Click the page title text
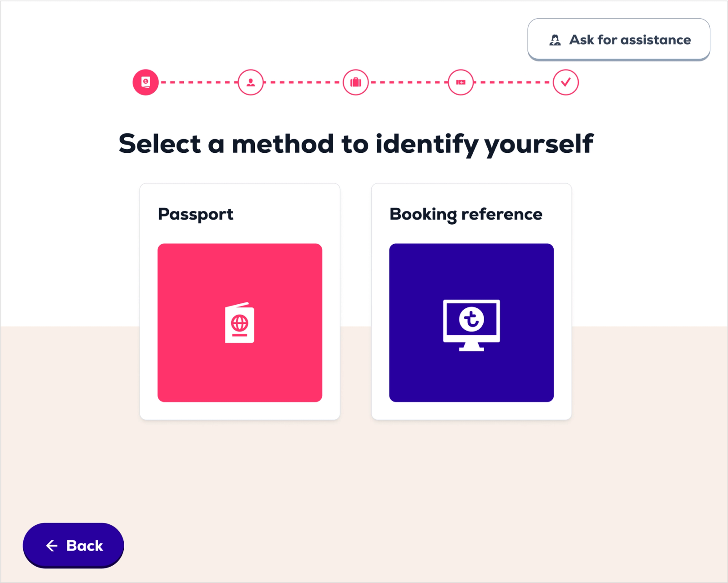The height and width of the screenshot is (583, 728). click(x=357, y=143)
